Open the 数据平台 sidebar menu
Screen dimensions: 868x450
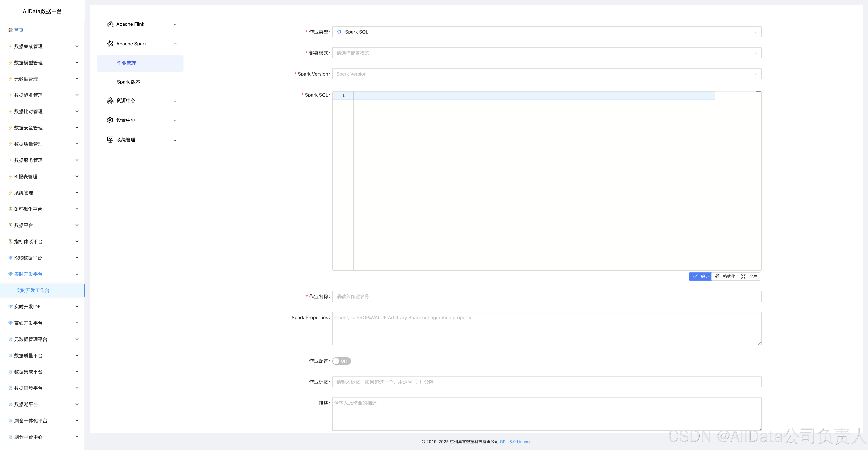(x=42, y=225)
